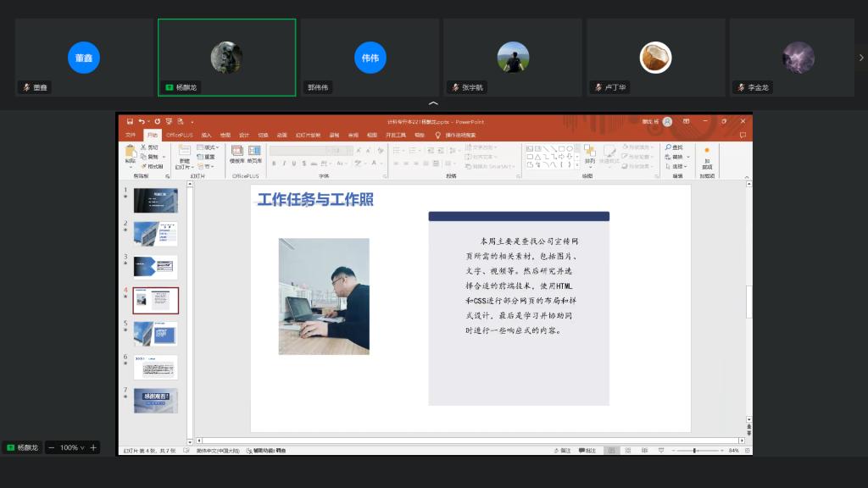
Task: Select slide 5 thumbnail in slide panel
Action: pyautogui.click(x=155, y=333)
